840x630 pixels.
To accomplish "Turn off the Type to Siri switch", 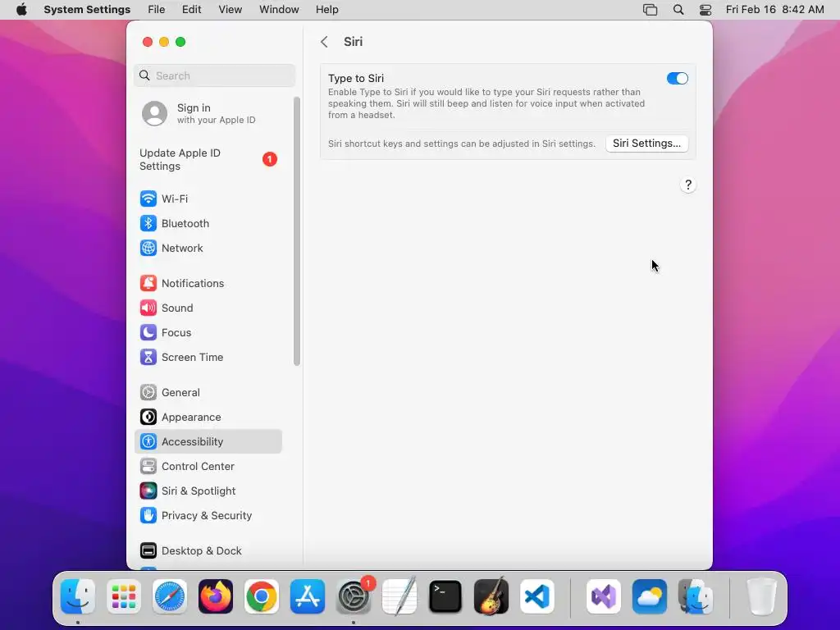I will tap(677, 78).
